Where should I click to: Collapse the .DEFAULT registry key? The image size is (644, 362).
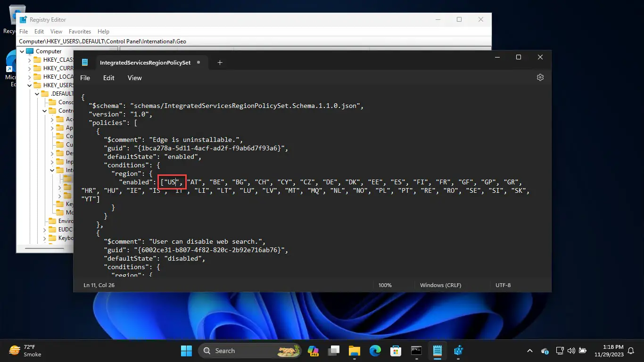[37, 94]
